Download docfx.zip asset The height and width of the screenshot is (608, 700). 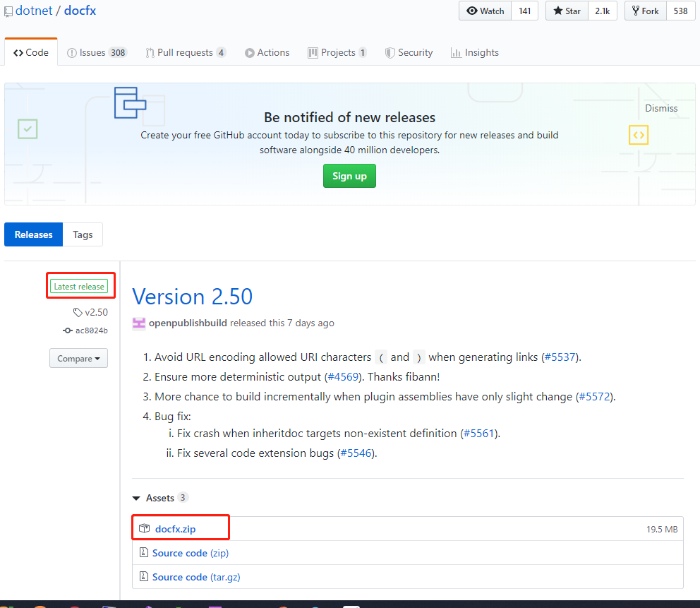[x=176, y=529]
